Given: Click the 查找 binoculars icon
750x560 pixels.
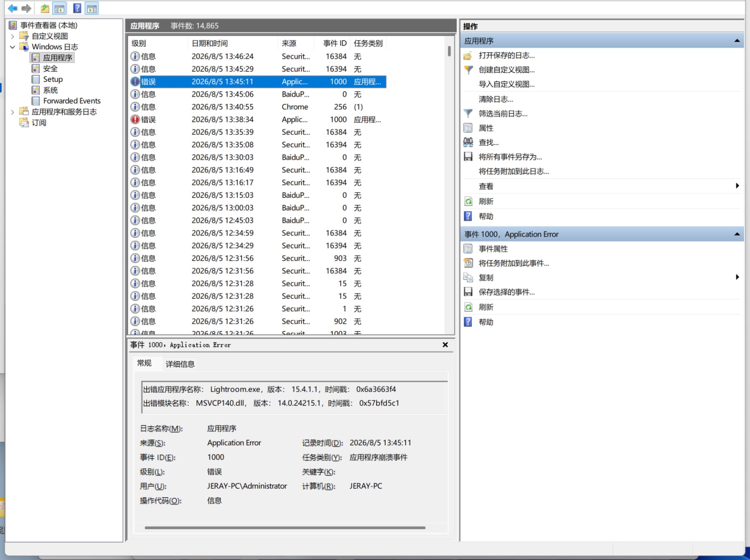Looking at the screenshot, I should [x=468, y=142].
